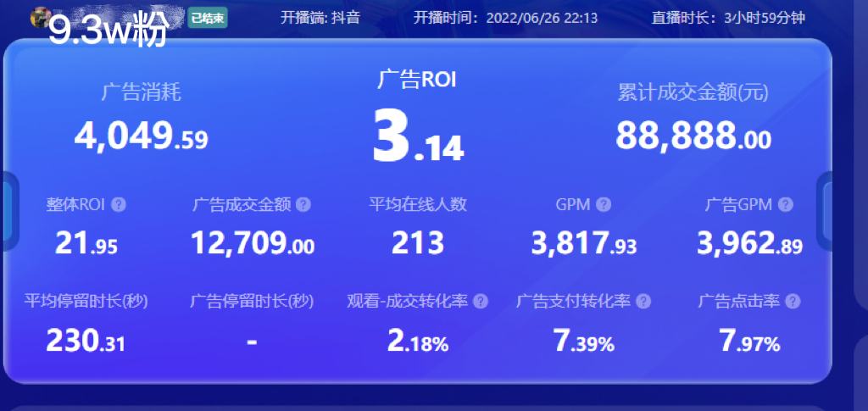This screenshot has height=411, width=868.
Task: Click the 9.3w粉 follower count text
Action: click(108, 31)
